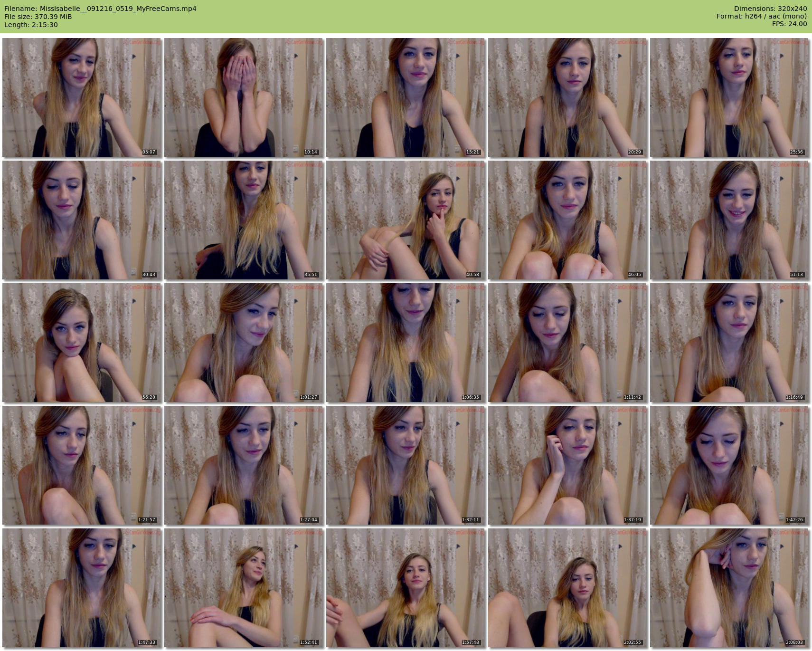Viewport: 812px width, 651px height.
Task: Select the thumbnail marked 1:21:57
Action: point(82,465)
